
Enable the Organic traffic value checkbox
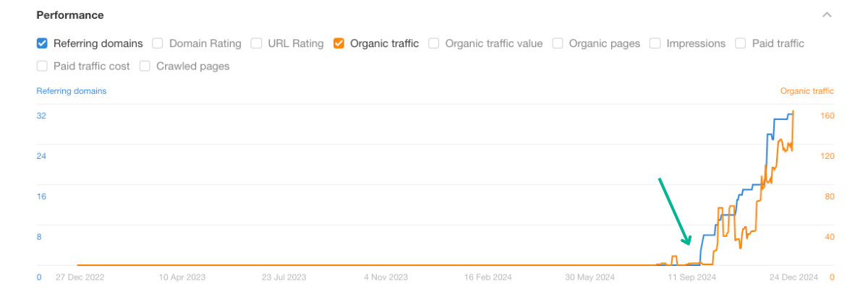(434, 43)
